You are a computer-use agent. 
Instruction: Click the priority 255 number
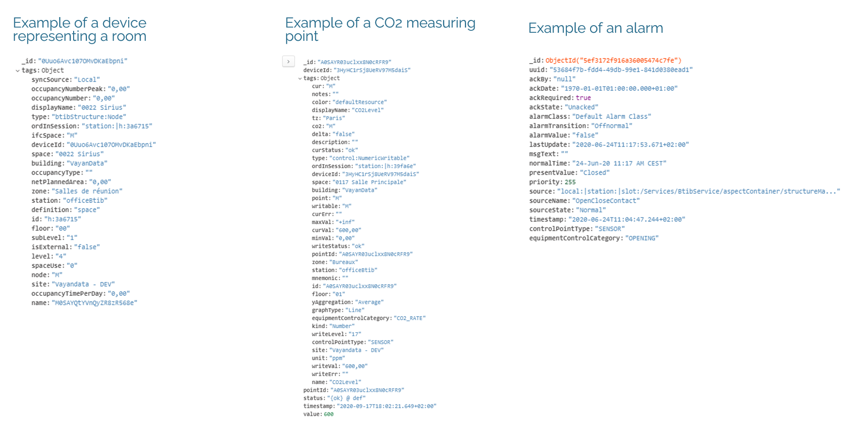(x=570, y=182)
